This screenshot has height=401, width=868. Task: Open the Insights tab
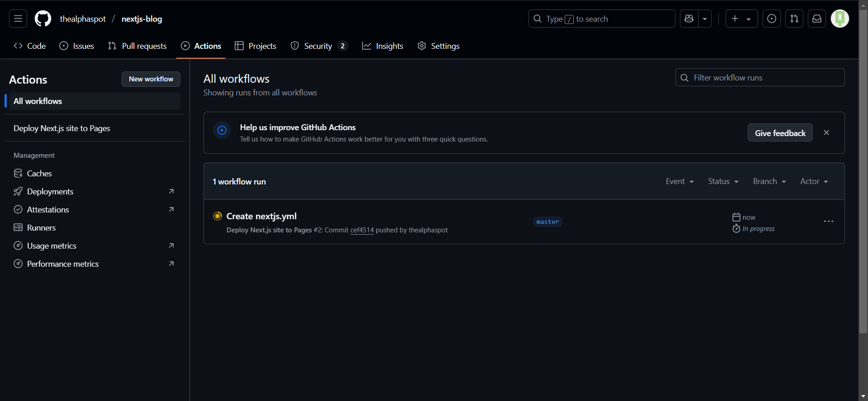click(382, 46)
